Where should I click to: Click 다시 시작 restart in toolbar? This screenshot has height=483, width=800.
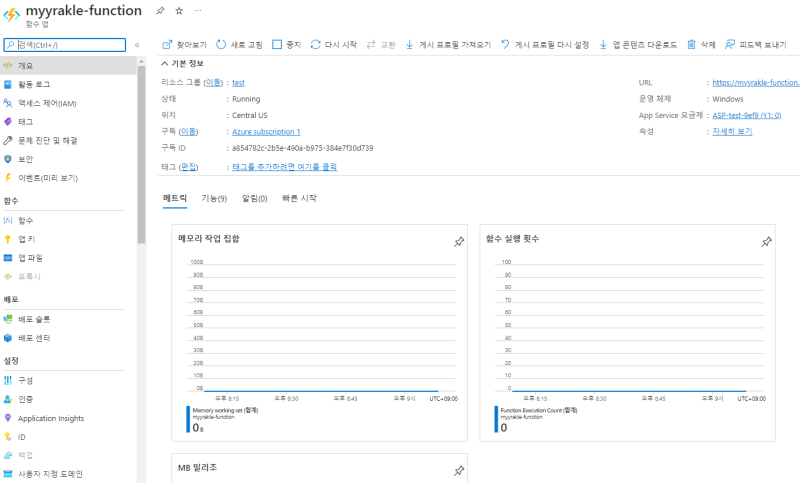coord(316,45)
